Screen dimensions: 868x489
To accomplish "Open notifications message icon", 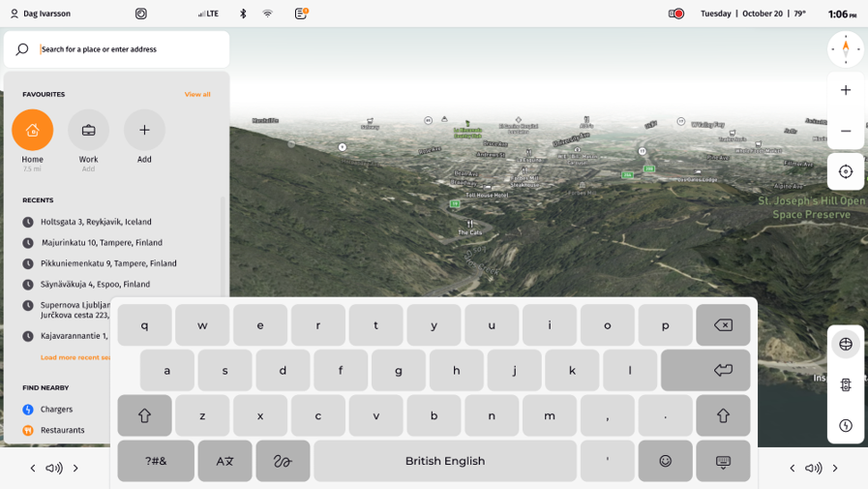I will pos(301,14).
